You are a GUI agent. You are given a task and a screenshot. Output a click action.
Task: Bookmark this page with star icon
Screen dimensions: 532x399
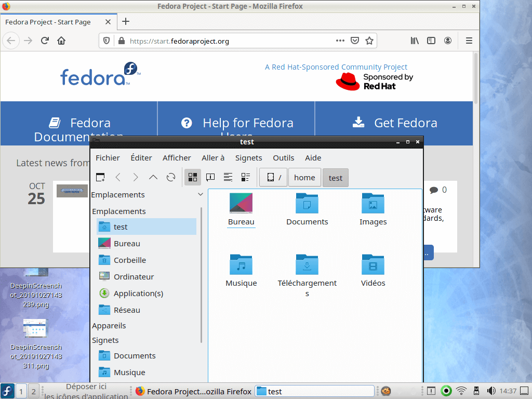coord(369,41)
